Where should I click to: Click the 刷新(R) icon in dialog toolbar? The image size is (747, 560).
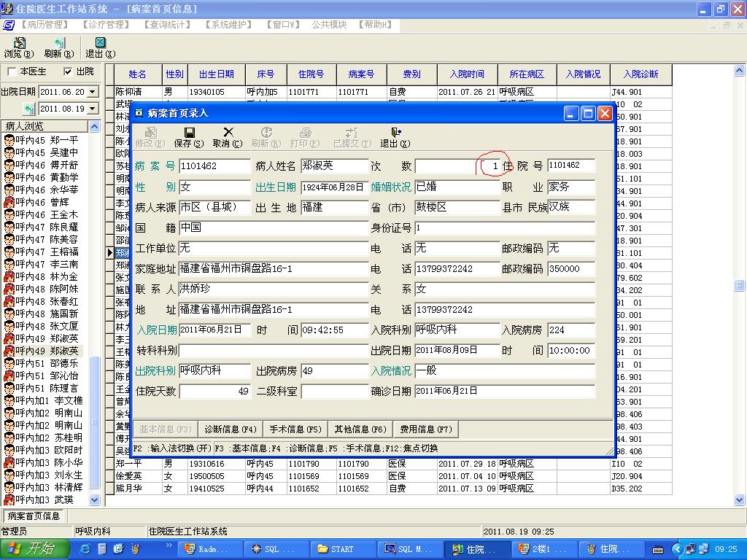[x=266, y=137]
